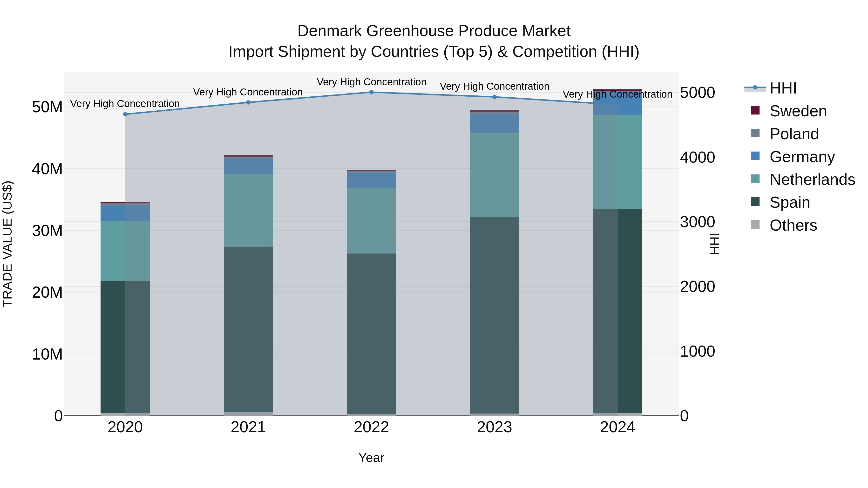Click the 2024 x-axis label

point(618,427)
